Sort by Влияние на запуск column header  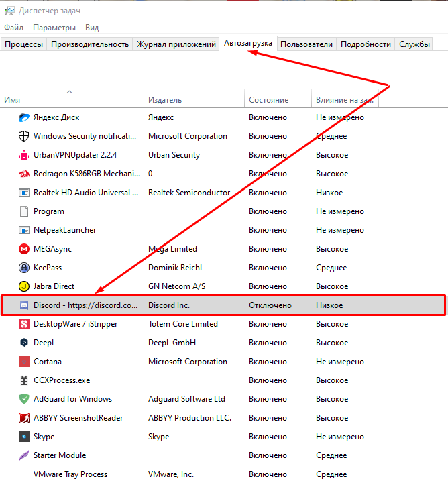pyautogui.click(x=345, y=100)
